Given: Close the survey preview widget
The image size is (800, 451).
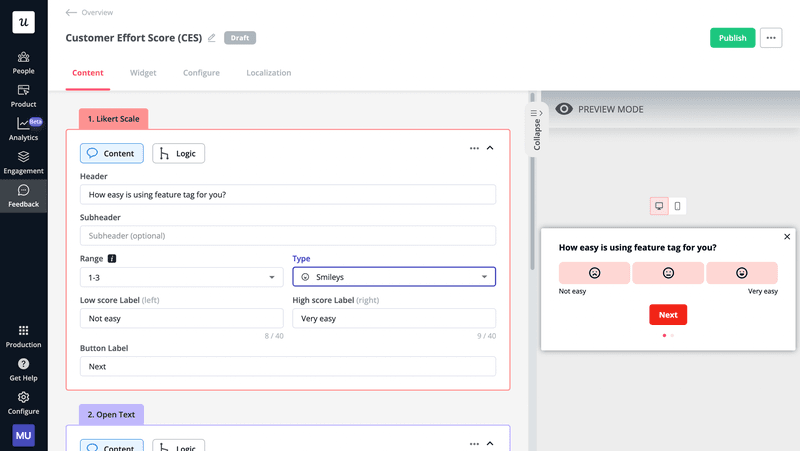Looking at the screenshot, I should [x=787, y=237].
